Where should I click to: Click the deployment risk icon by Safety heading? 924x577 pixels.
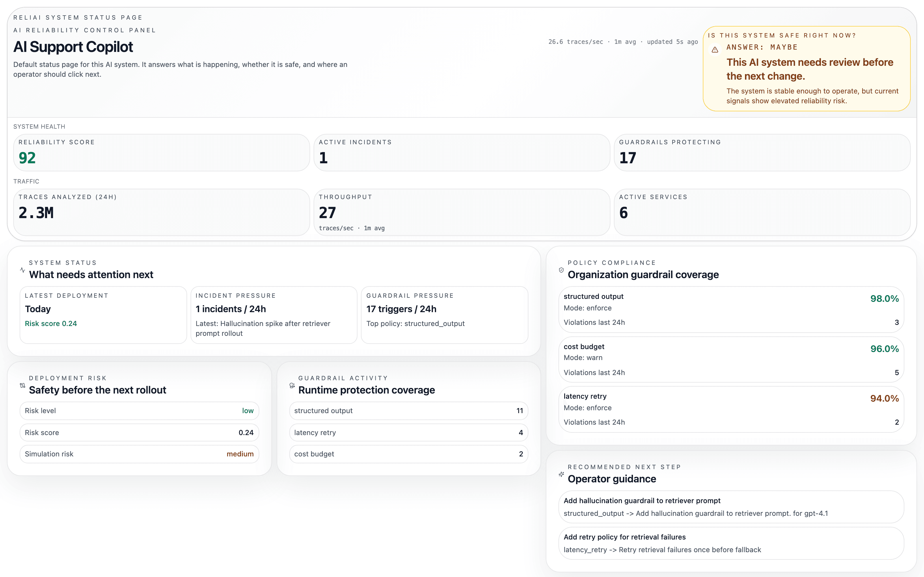(23, 385)
